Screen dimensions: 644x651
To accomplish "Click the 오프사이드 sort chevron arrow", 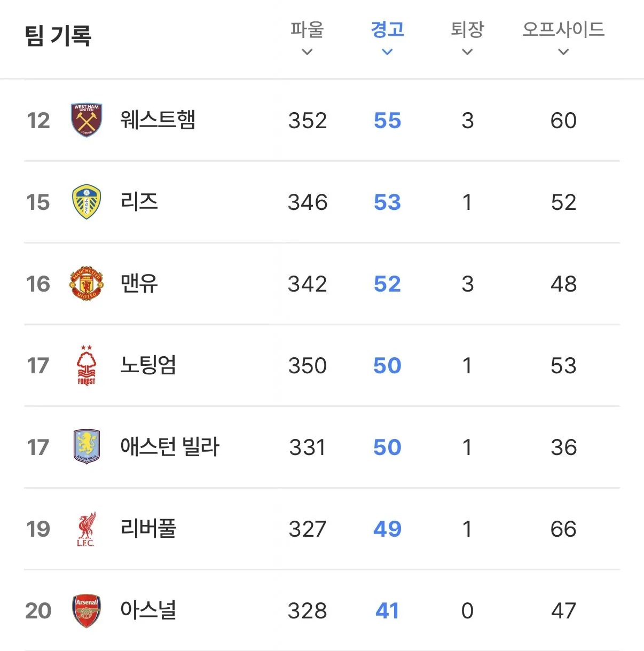I will (563, 52).
